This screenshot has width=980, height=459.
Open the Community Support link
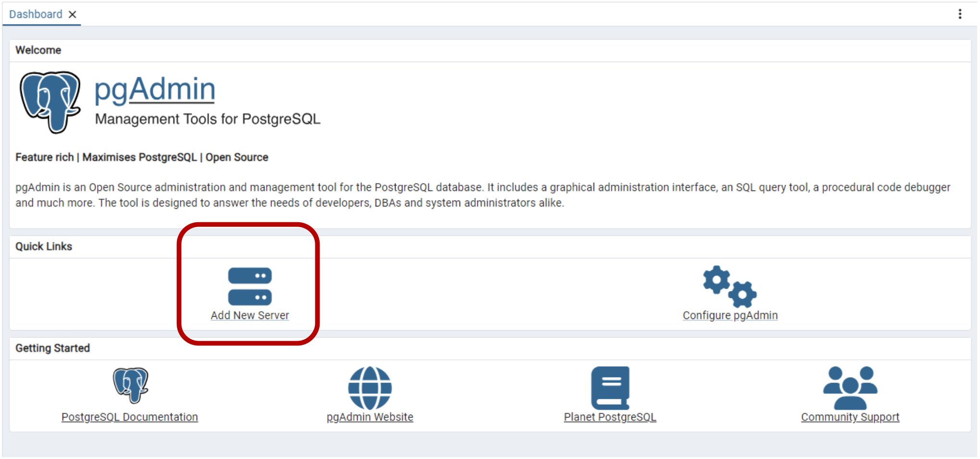tap(850, 417)
